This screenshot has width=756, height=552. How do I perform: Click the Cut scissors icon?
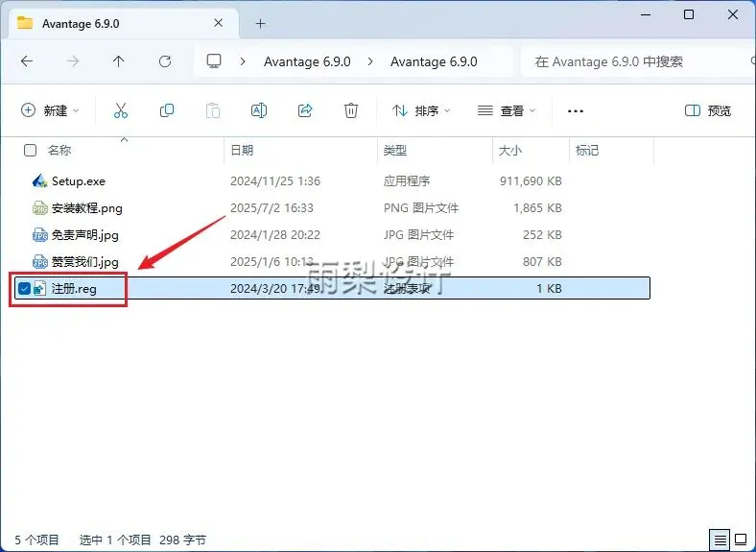pos(121,110)
